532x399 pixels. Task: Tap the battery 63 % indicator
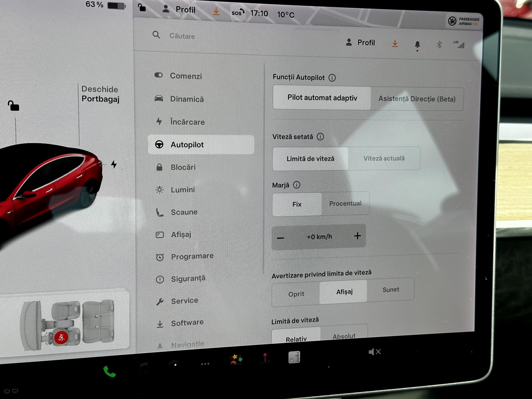coord(106,5)
